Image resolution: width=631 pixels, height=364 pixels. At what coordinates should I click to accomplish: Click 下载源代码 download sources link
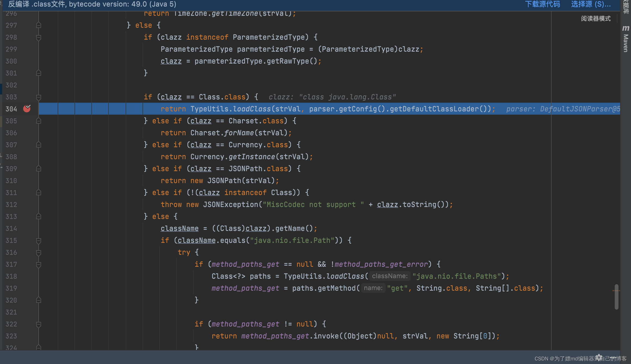[542, 4]
